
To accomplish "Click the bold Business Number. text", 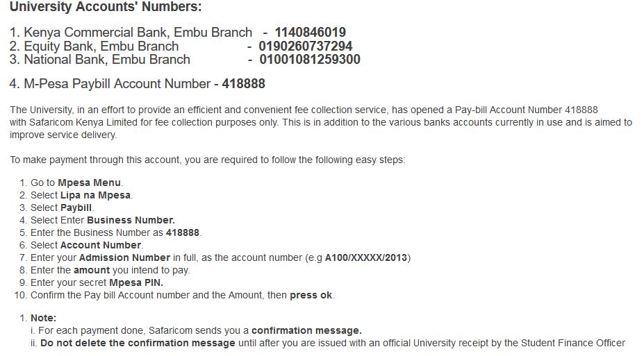I will tap(131, 220).
